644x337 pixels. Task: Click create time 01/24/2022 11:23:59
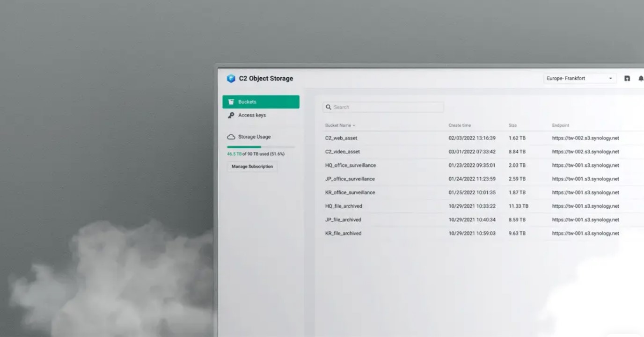point(472,179)
